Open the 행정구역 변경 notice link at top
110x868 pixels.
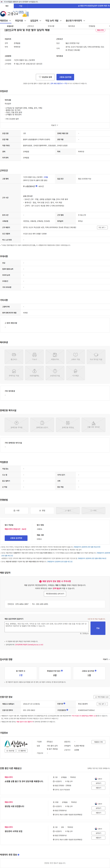click(x=94, y=6)
